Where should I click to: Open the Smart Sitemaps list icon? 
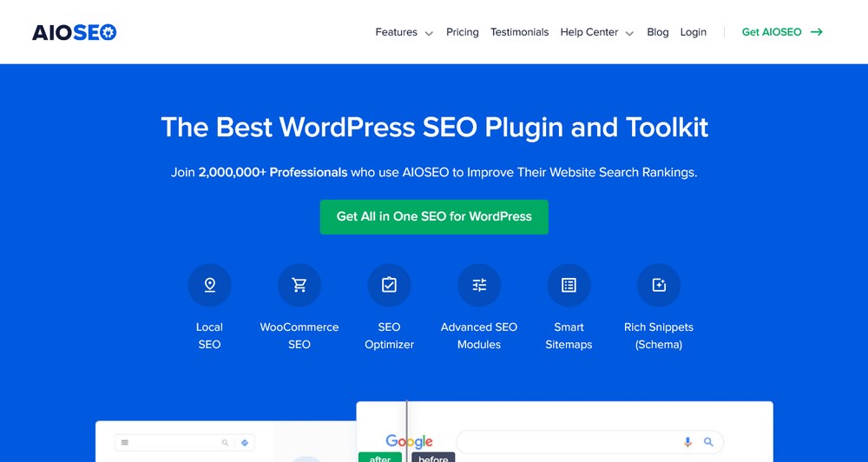coord(569,286)
